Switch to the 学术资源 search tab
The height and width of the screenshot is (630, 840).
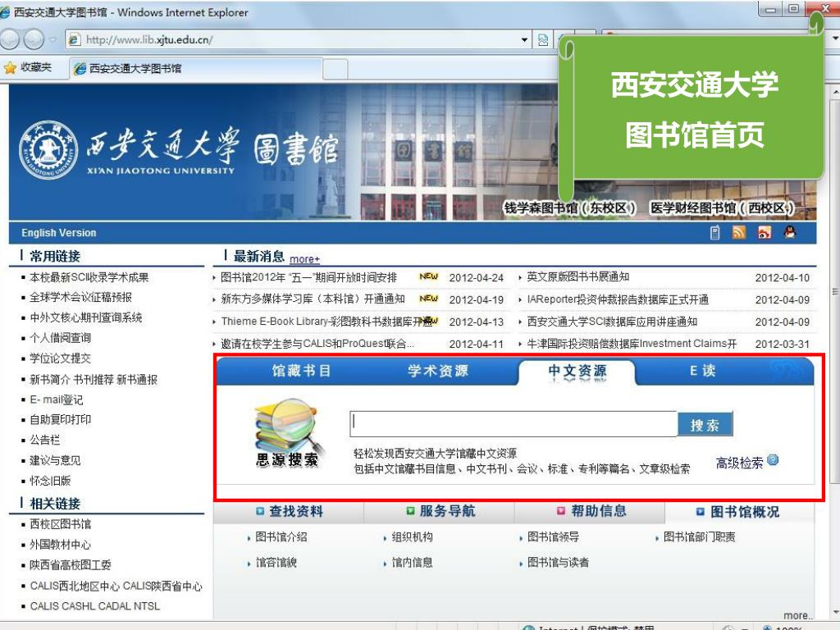point(438,371)
